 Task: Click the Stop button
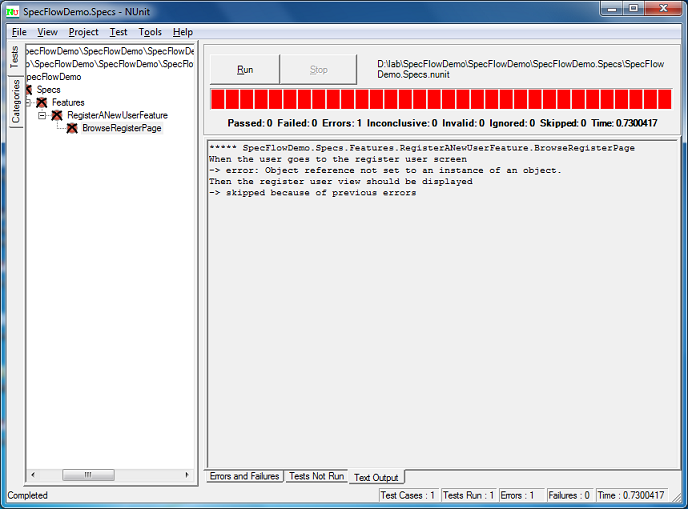click(x=318, y=69)
